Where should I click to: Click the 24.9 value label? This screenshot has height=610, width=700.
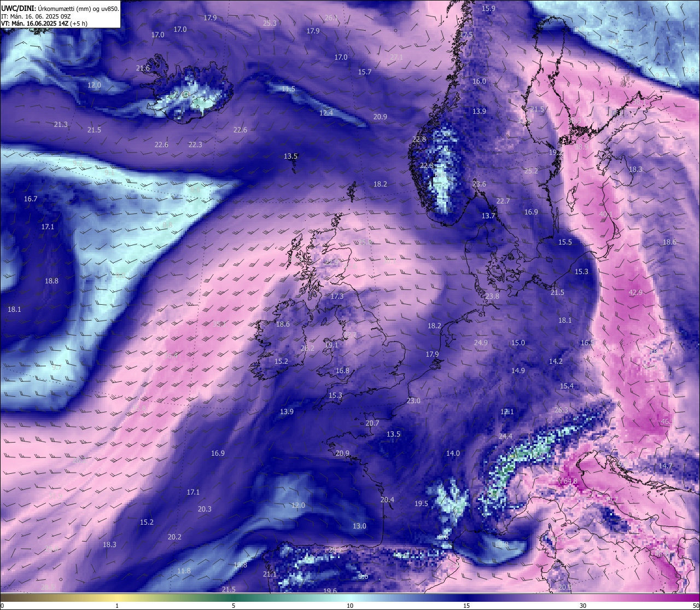(481, 343)
